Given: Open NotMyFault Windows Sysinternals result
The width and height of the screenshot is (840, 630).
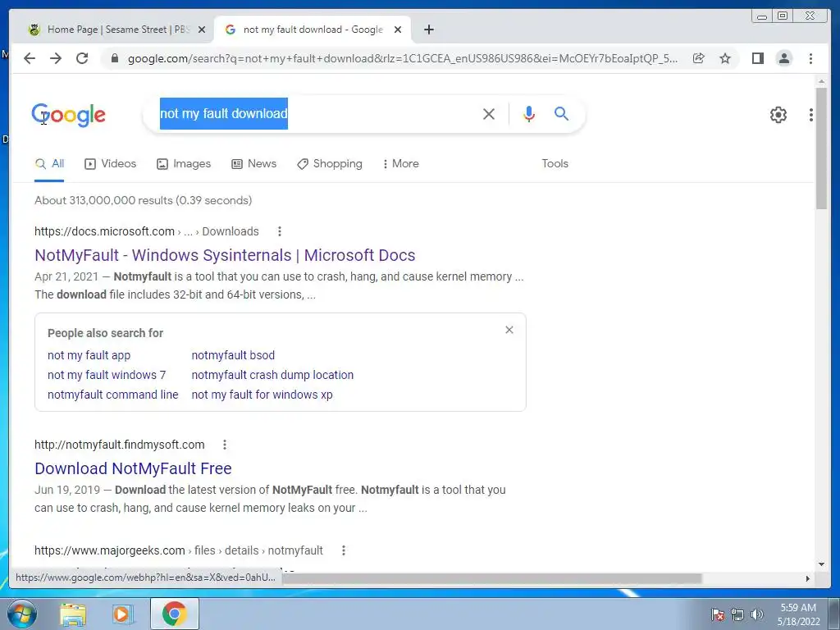Looking at the screenshot, I should [x=225, y=255].
